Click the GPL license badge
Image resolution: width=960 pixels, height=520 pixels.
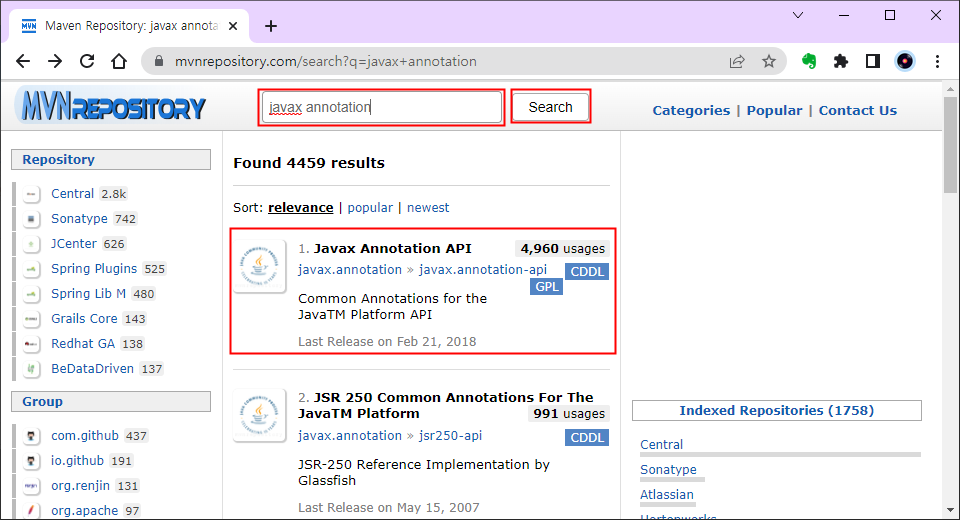tap(547, 287)
